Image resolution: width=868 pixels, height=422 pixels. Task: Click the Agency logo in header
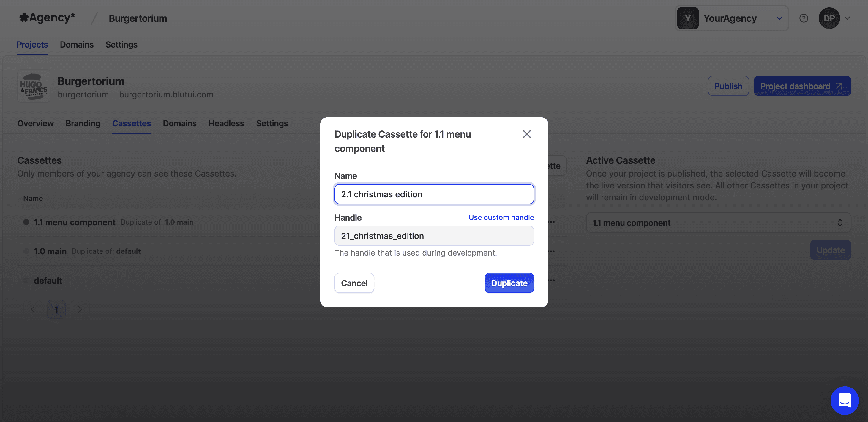[x=47, y=18]
